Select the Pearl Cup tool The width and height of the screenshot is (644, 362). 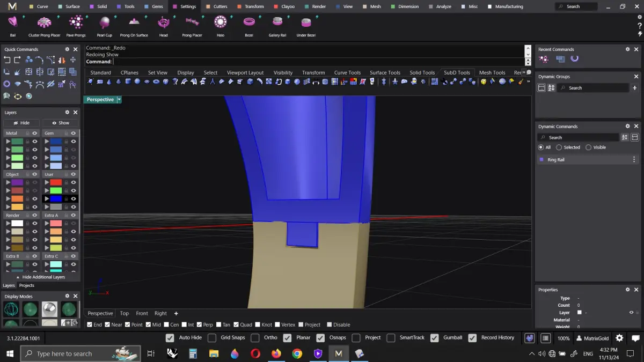[x=105, y=23]
